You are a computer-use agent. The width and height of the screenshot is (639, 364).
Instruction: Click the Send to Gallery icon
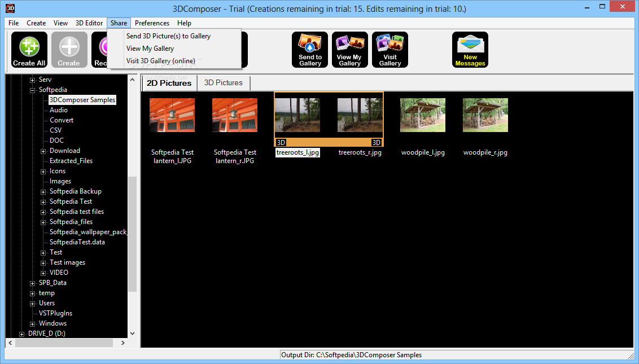point(310,50)
